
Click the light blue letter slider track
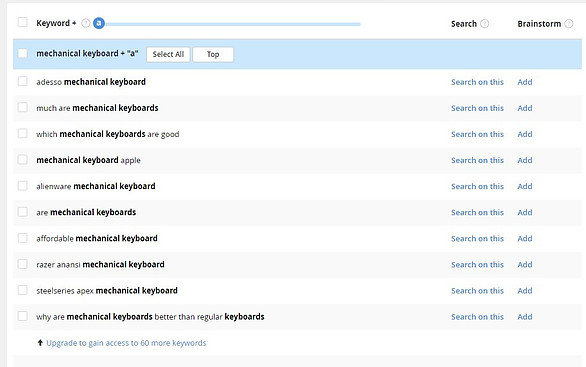tap(232, 24)
